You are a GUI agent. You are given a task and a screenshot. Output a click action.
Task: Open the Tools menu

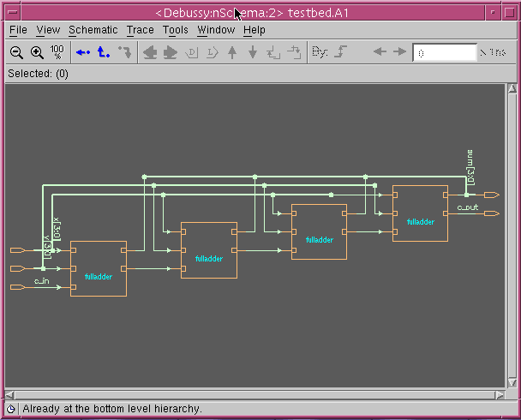pyautogui.click(x=175, y=30)
